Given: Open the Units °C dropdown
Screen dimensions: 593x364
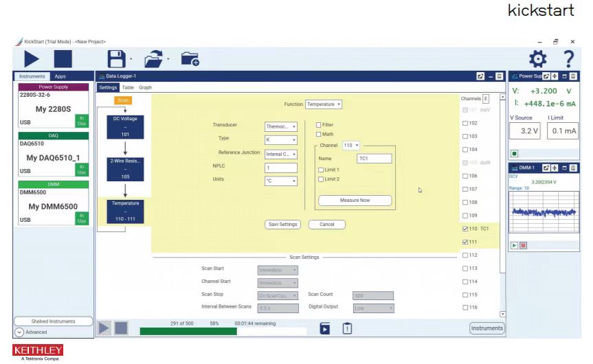Looking at the screenshot, I should 280,181.
